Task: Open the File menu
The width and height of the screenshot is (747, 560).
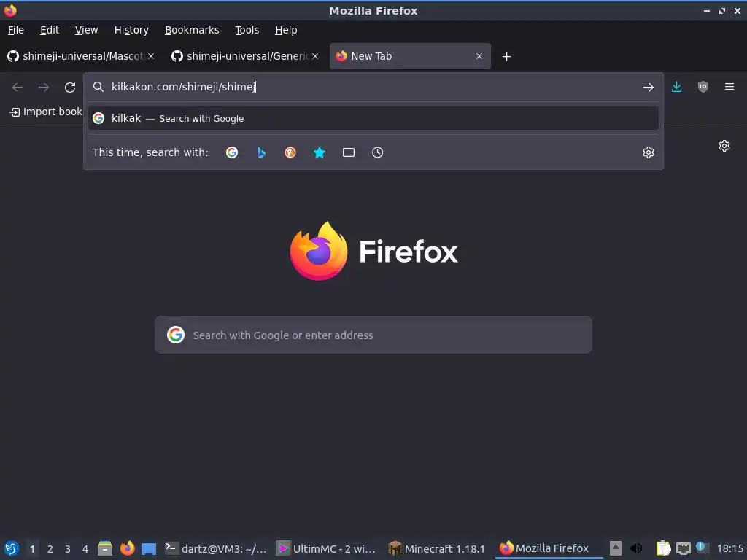Action: tap(16, 30)
